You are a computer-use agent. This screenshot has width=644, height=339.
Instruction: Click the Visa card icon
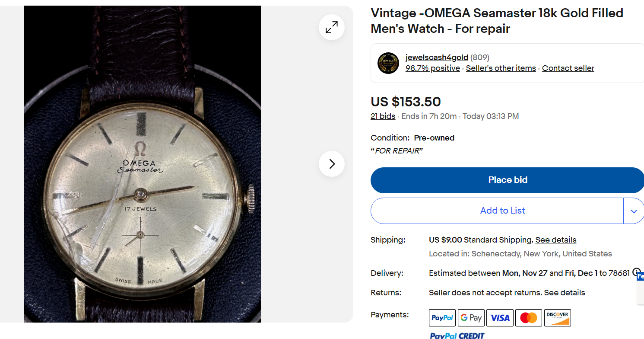coord(500,318)
